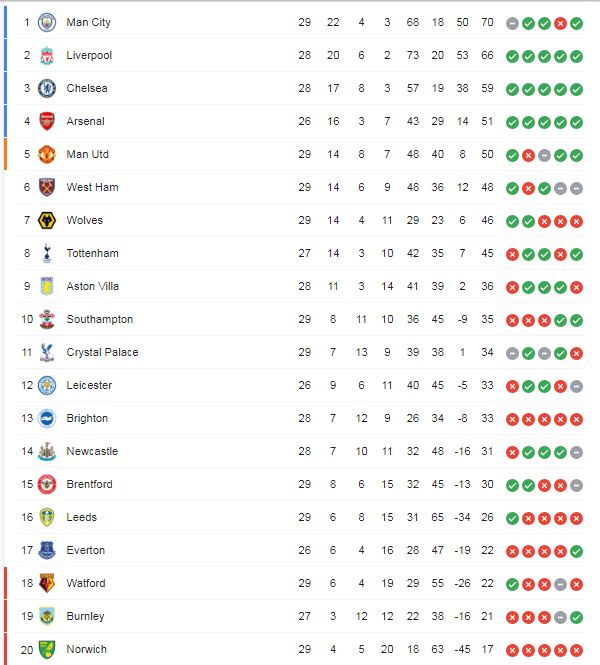
Task: Go to the Leicester team page
Action: (89, 385)
